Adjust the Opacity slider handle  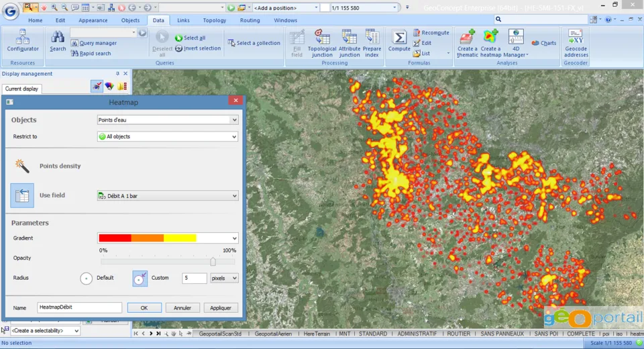[x=213, y=262]
